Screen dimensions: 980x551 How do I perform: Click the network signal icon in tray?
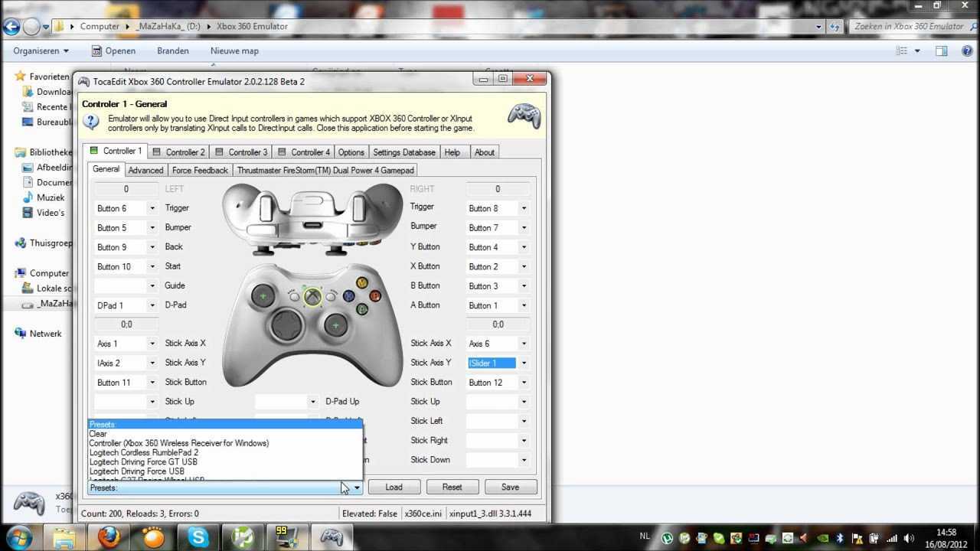(x=892, y=538)
